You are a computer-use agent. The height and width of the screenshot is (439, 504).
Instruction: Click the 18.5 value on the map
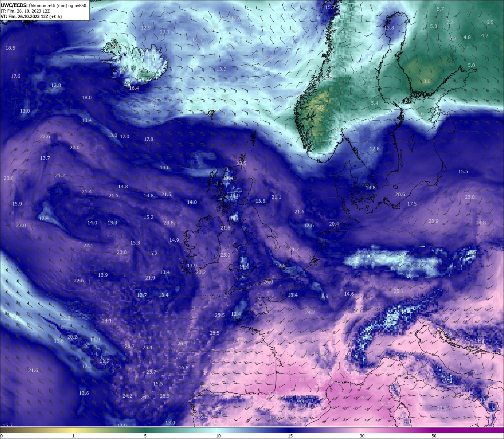pos(10,48)
